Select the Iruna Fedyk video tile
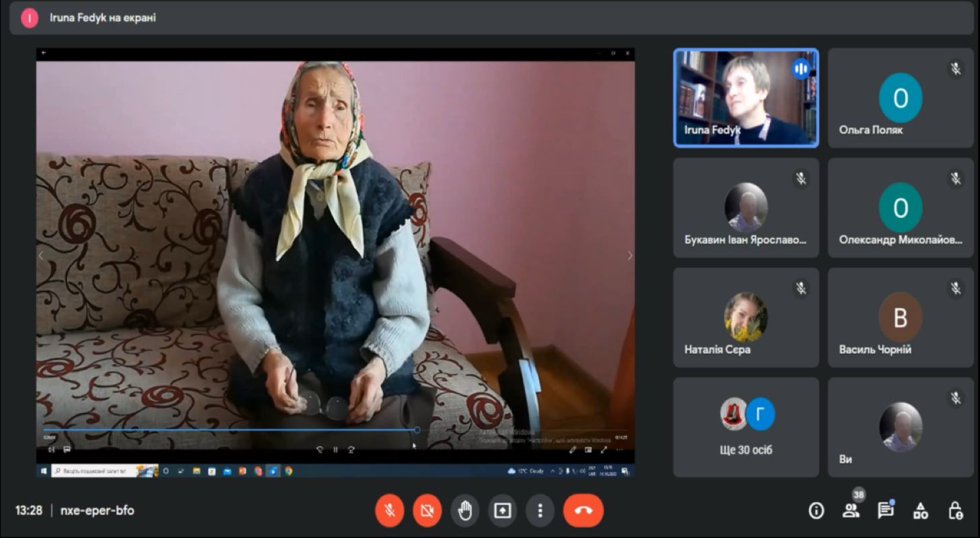The width and height of the screenshot is (980, 538). click(x=746, y=98)
